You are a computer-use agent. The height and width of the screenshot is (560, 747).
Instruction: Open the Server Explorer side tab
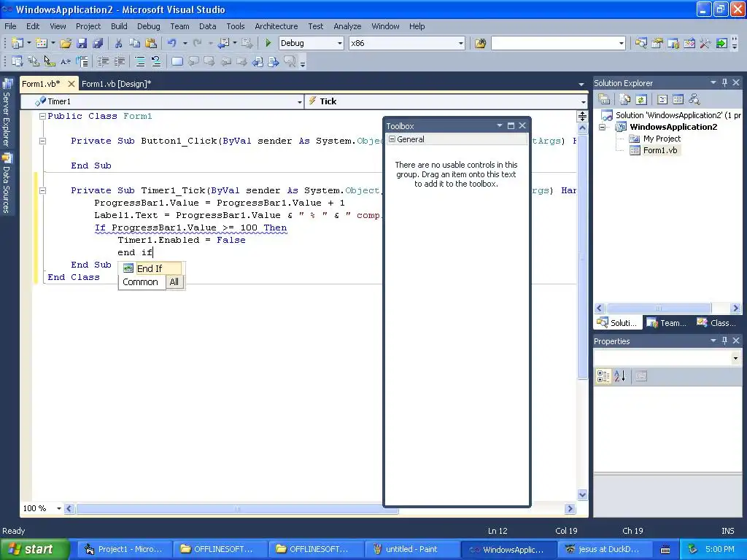pyautogui.click(x=7, y=112)
